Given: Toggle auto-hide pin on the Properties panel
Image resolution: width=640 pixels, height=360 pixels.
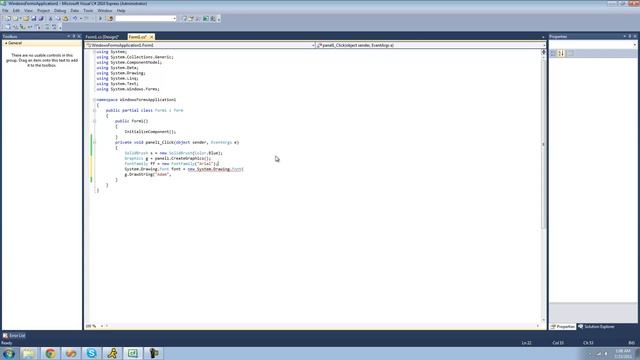Looking at the screenshot, I should 630,36.
